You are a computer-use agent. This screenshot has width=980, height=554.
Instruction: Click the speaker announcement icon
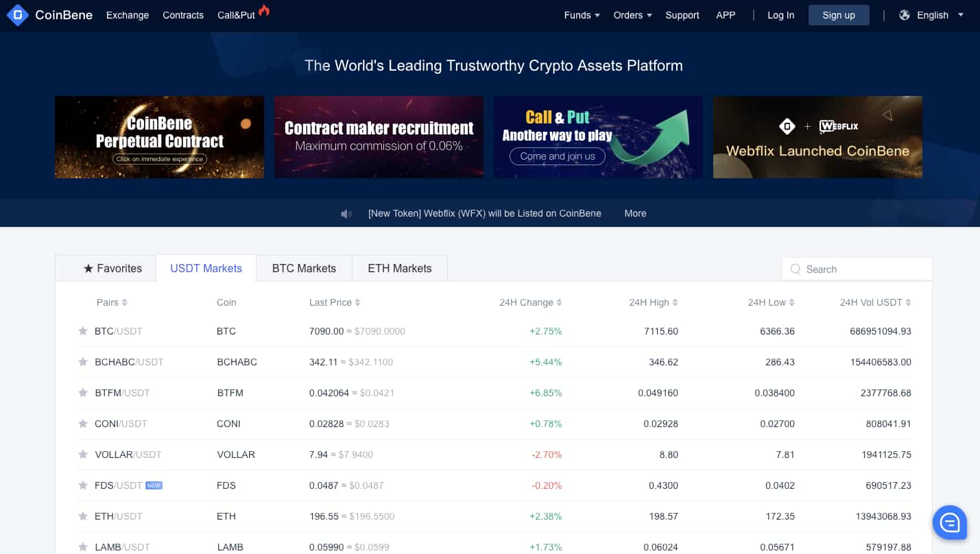(x=346, y=214)
